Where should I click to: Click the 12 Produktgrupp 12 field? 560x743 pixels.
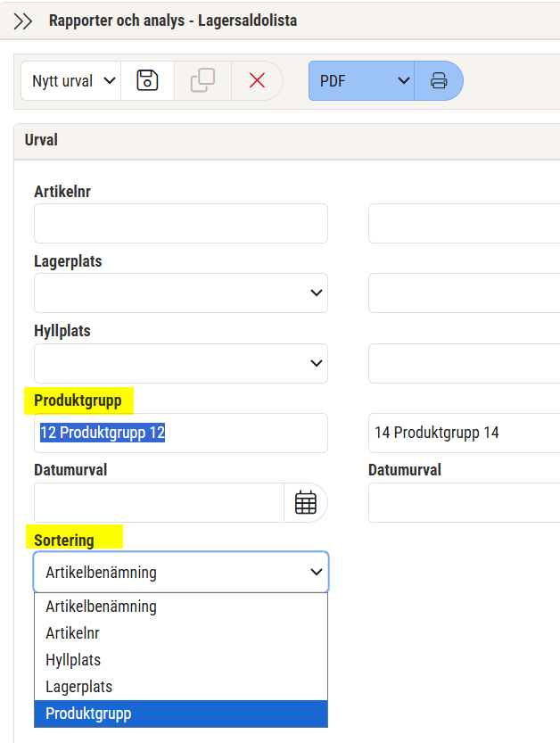coord(181,433)
